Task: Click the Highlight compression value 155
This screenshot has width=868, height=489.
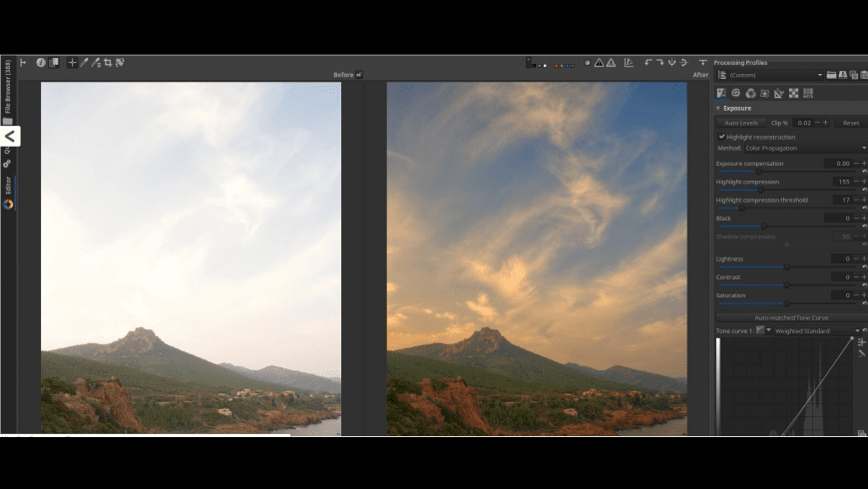Action: pyautogui.click(x=842, y=182)
